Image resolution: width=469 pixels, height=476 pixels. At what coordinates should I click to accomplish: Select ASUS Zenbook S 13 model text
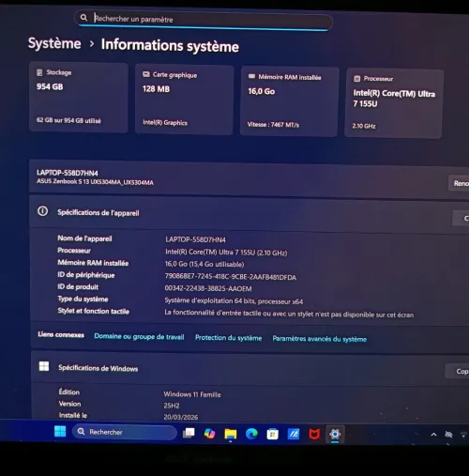tap(95, 182)
